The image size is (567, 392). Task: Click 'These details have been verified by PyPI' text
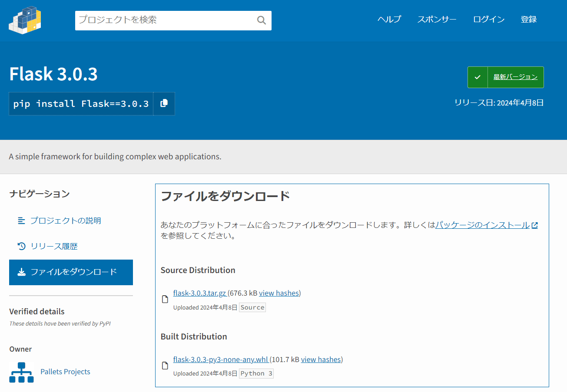(60, 323)
